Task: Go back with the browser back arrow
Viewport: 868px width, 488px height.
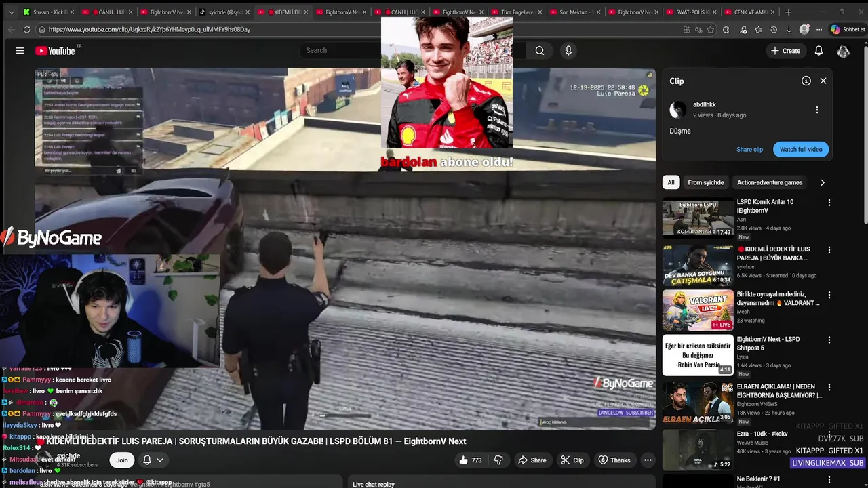Action: pyautogui.click(x=11, y=29)
